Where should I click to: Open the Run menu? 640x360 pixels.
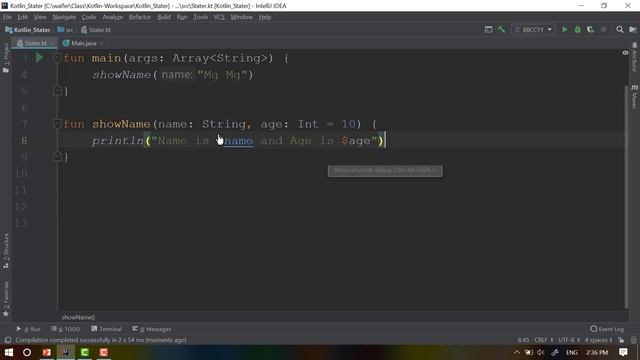(182, 17)
